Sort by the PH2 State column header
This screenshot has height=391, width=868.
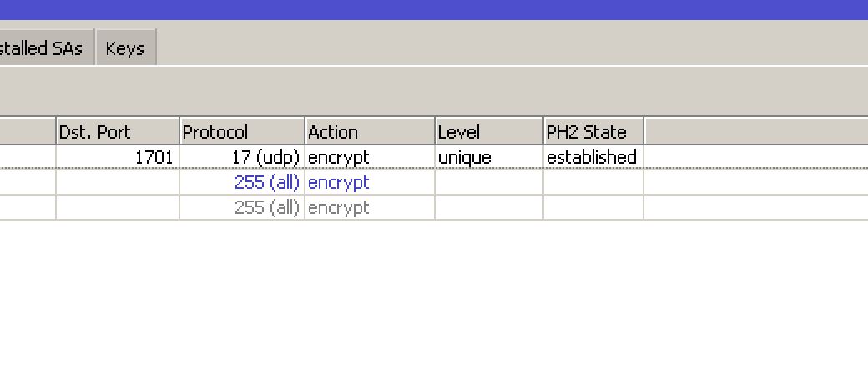click(x=593, y=131)
